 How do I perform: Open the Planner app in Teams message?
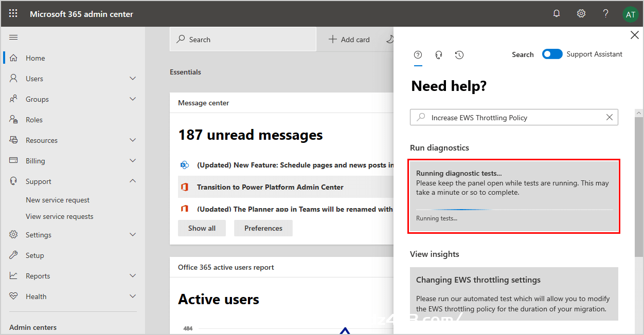coord(295,209)
